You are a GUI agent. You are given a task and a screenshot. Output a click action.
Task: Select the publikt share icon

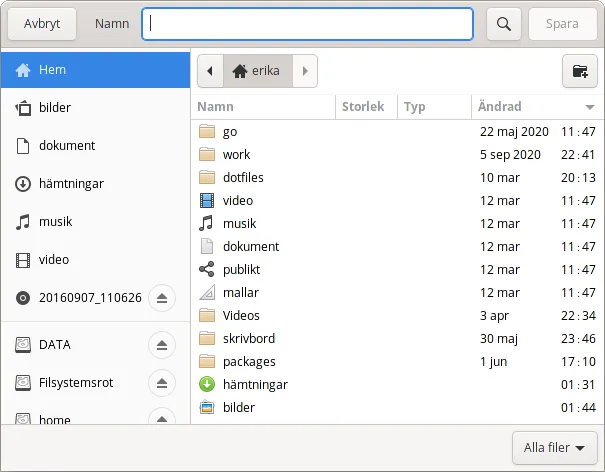pyautogui.click(x=207, y=269)
